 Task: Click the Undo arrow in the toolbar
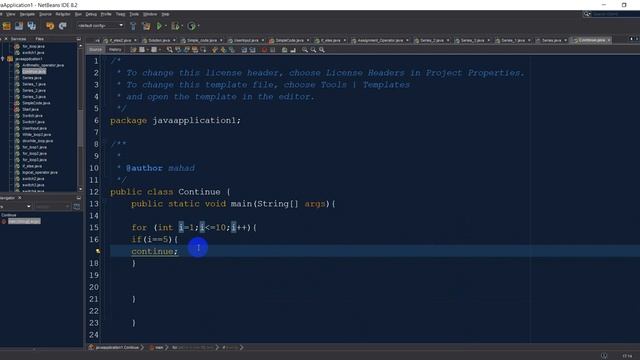[50, 26]
